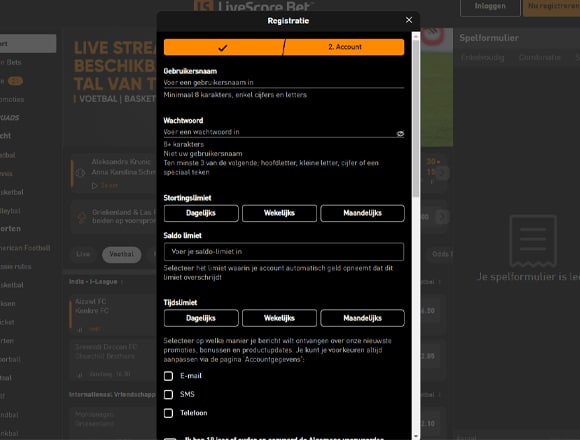Focus the Gebruikersnaam input field
Screen dimensions: 580x440
coord(284,82)
